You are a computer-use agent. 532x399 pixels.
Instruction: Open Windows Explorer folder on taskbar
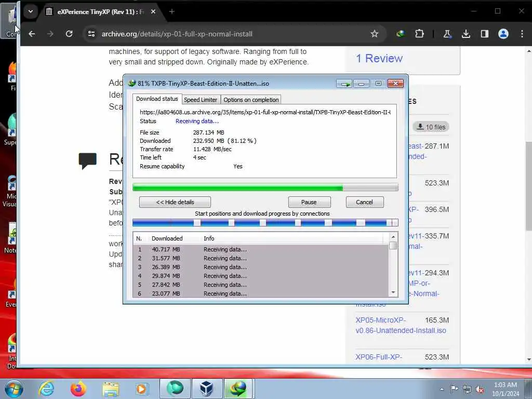111,389
